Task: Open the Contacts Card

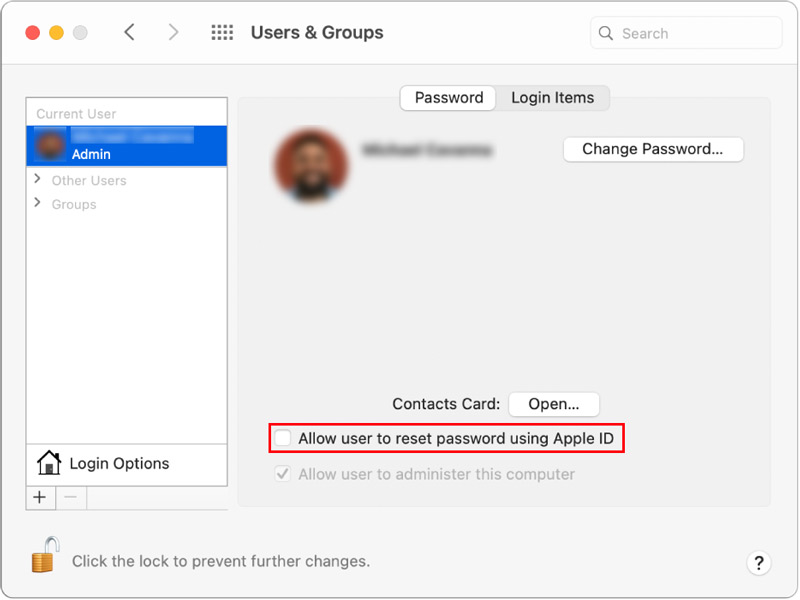Action: [554, 404]
